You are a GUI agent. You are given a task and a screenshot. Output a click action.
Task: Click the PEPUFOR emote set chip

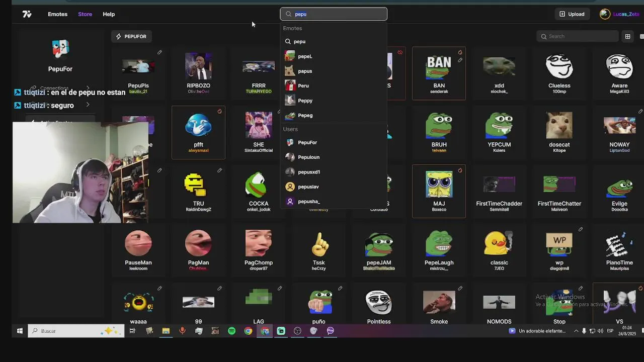click(x=131, y=36)
